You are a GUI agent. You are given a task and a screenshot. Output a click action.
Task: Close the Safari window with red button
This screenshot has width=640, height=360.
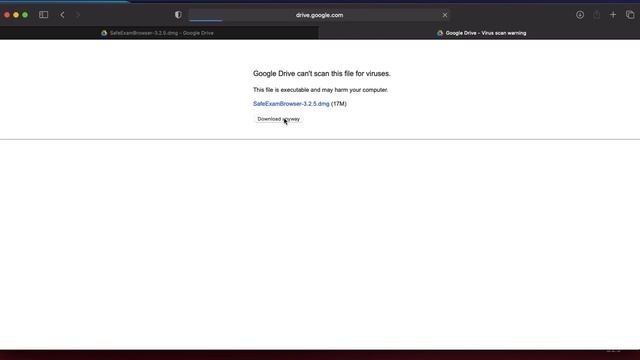(x=7, y=15)
